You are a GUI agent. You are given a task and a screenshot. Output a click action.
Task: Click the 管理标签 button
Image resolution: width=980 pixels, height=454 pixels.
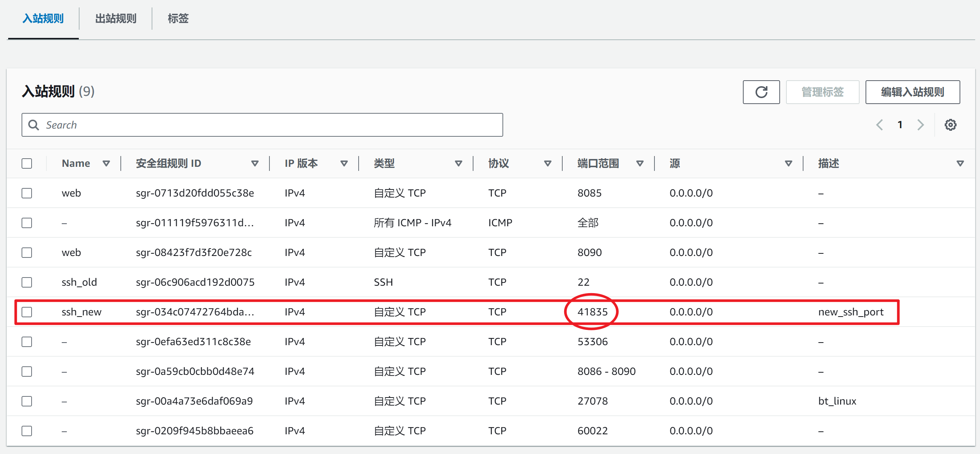click(822, 92)
